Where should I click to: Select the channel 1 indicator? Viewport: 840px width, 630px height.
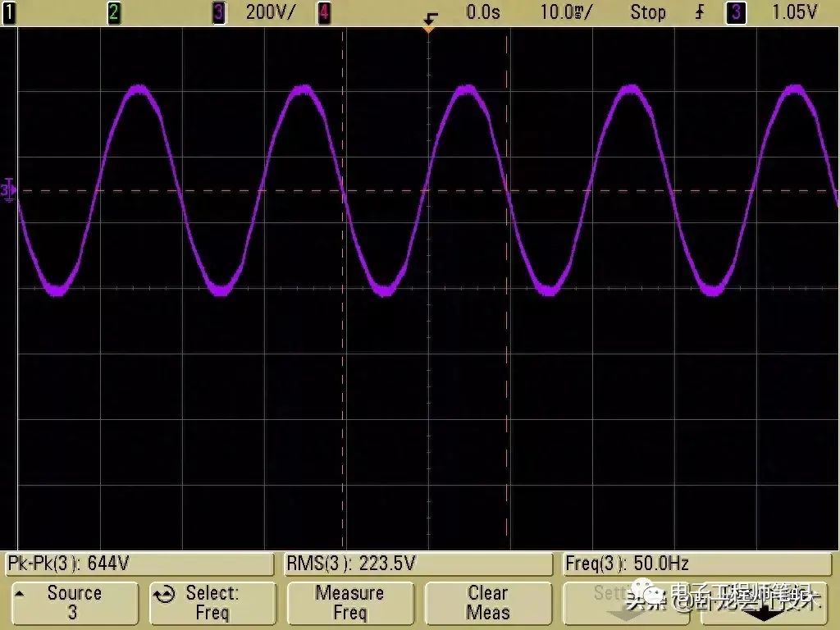click(x=9, y=12)
